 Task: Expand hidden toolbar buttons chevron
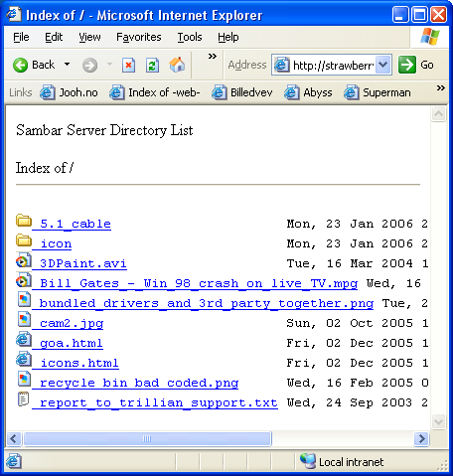click(x=213, y=57)
